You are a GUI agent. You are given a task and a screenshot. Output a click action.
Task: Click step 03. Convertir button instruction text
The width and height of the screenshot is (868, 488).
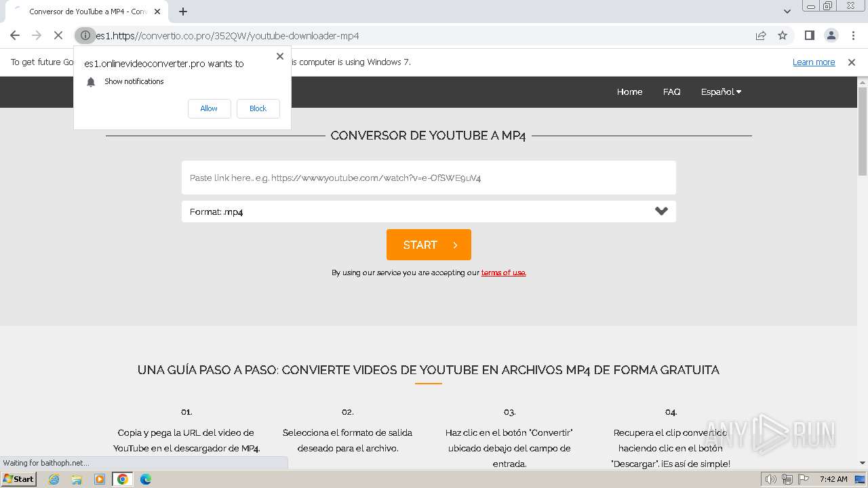(x=509, y=448)
